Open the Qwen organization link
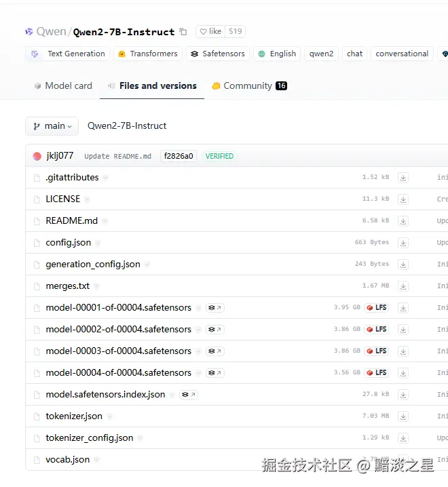Viewport: 448px width, 487px height. click(x=52, y=32)
